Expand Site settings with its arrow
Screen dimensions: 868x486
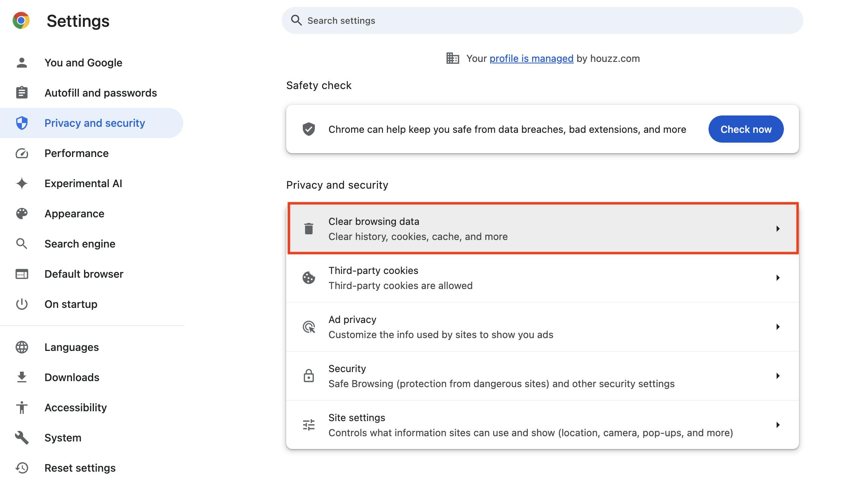(778, 425)
